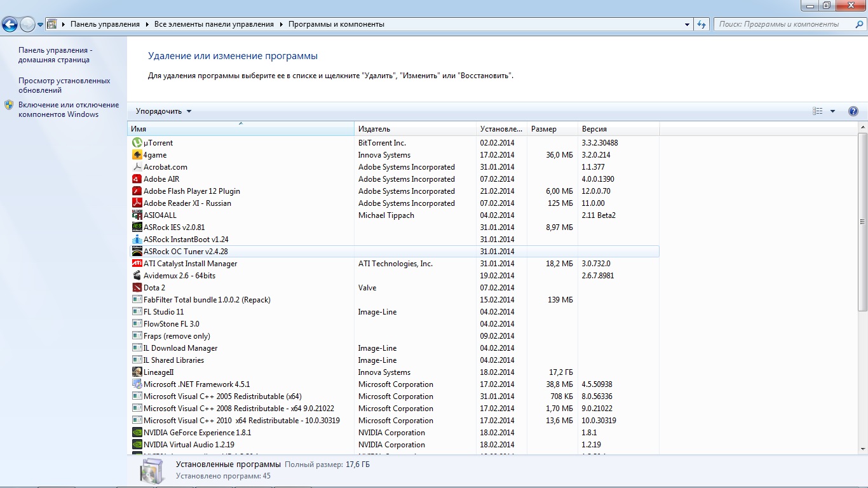
Task: Select the Acrobat.com icon in list
Action: 137,167
